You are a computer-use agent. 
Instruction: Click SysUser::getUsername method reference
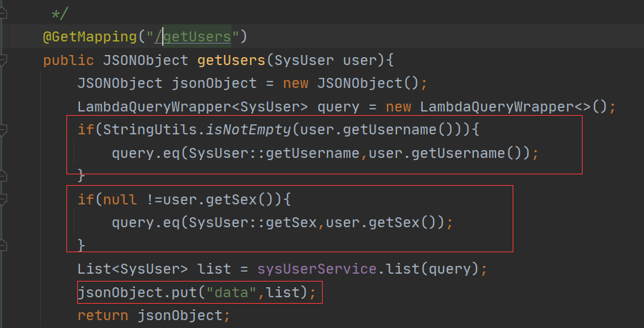pos(274,154)
